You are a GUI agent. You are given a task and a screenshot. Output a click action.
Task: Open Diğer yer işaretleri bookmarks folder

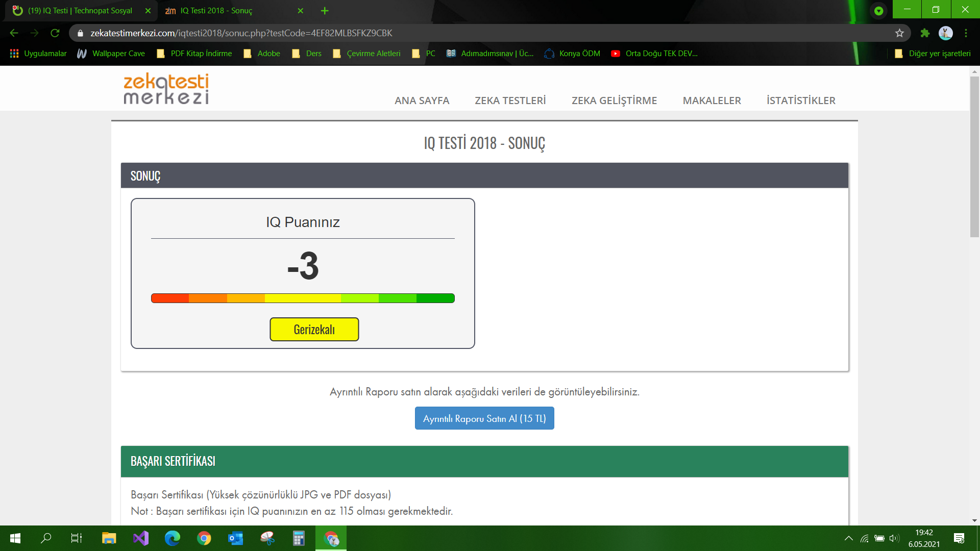[x=933, y=54]
